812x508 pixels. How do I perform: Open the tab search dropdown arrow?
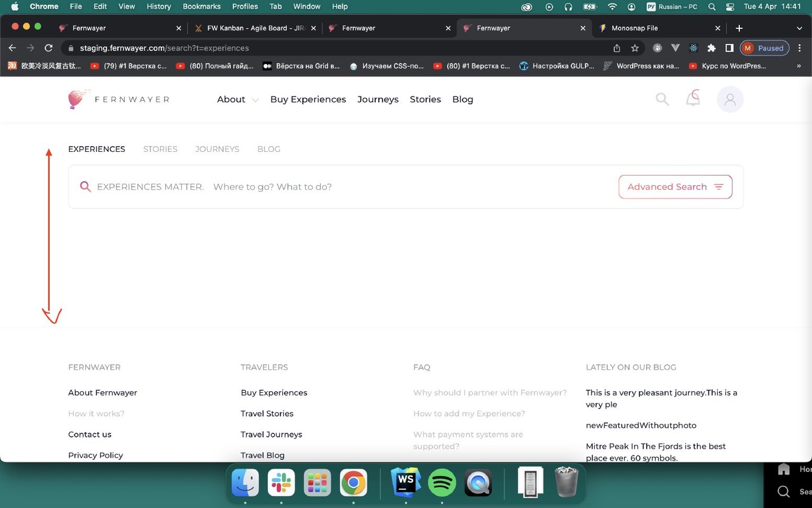pyautogui.click(x=799, y=28)
